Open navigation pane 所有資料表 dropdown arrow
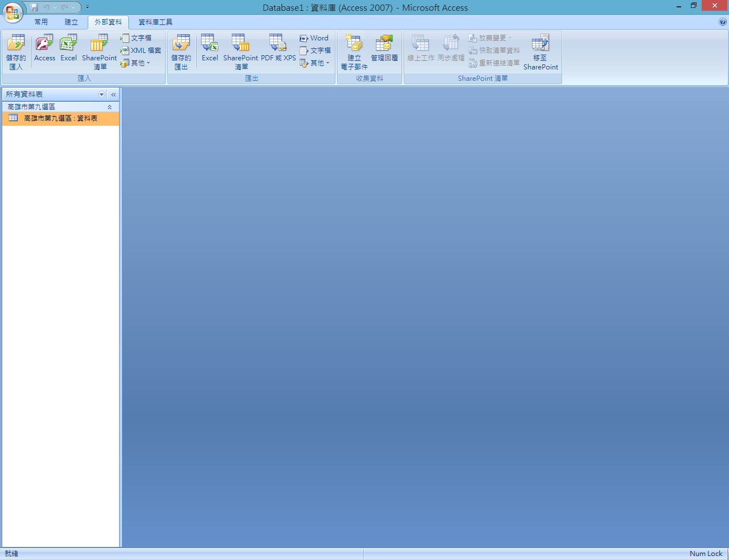Image resolution: width=729 pixels, height=560 pixels. (x=102, y=94)
